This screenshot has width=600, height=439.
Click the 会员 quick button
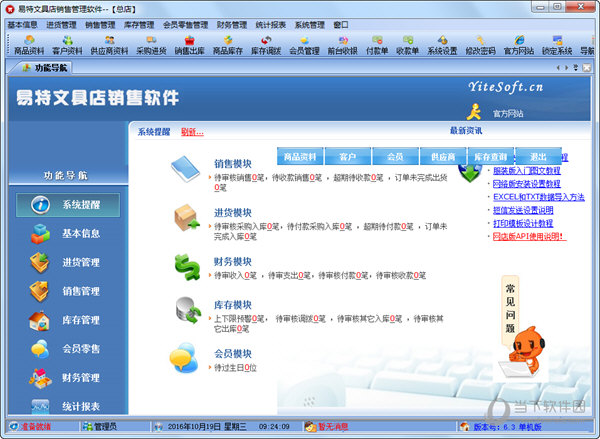pos(395,157)
